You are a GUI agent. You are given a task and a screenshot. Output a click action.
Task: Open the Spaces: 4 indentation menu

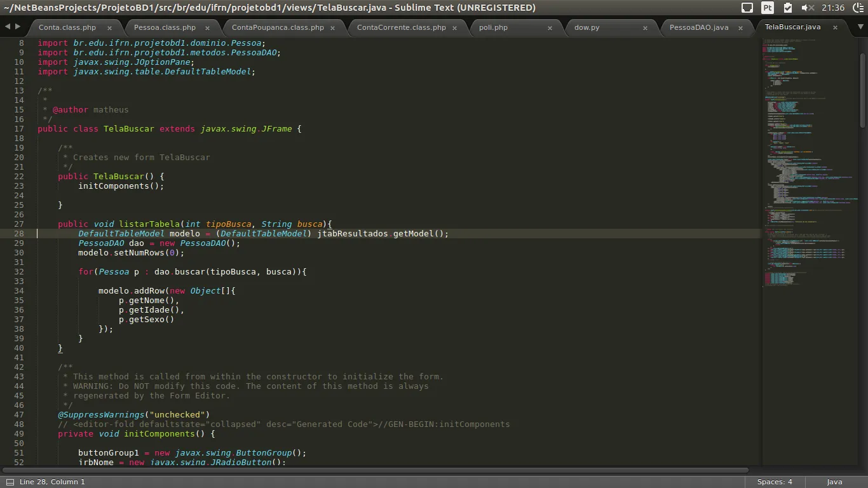(775, 482)
